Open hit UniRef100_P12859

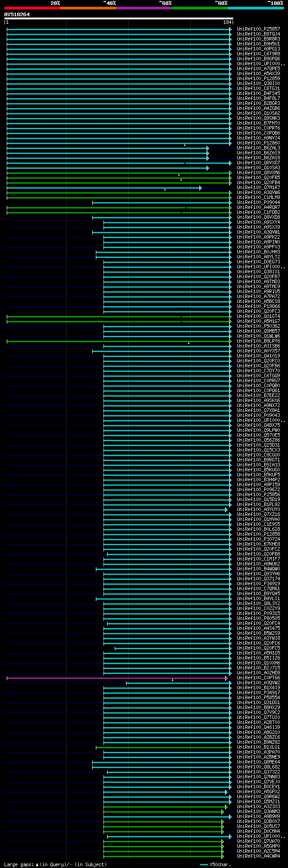[x=258, y=79]
